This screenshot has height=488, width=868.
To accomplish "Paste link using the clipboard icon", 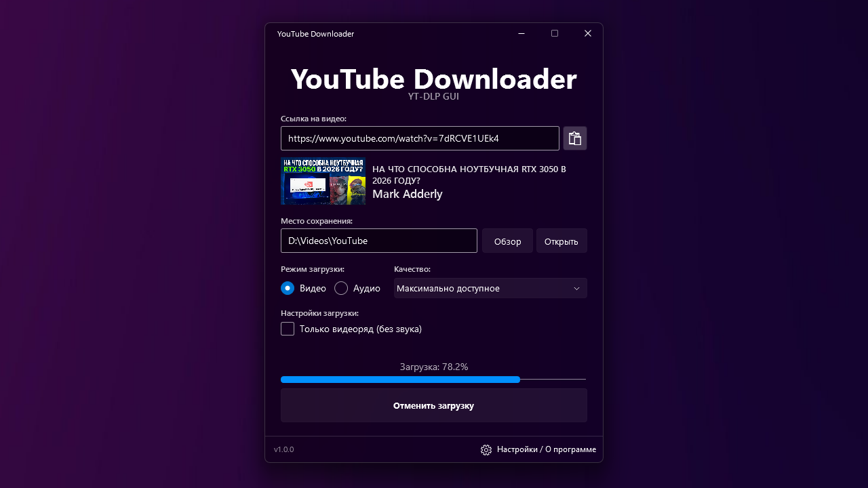I will [575, 138].
